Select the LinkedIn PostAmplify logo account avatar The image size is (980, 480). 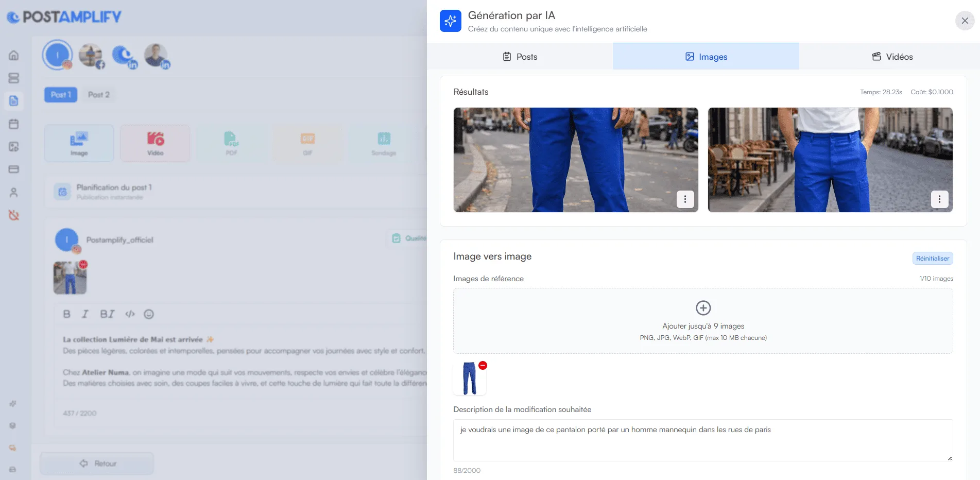[x=124, y=56]
